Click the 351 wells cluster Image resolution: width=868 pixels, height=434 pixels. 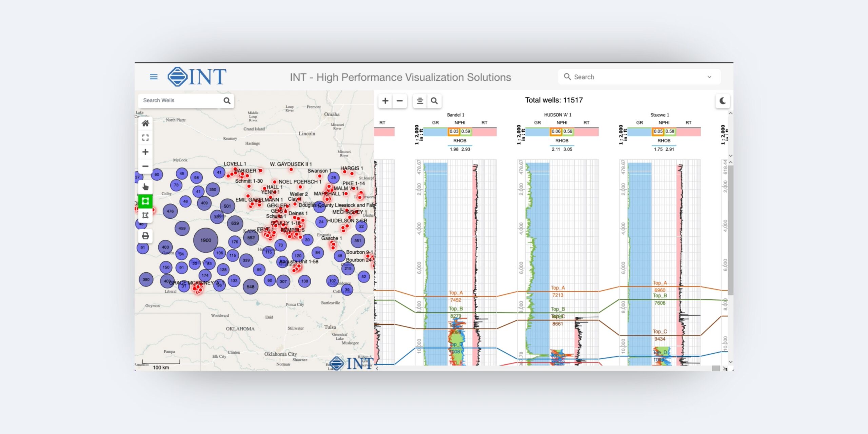(x=358, y=240)
